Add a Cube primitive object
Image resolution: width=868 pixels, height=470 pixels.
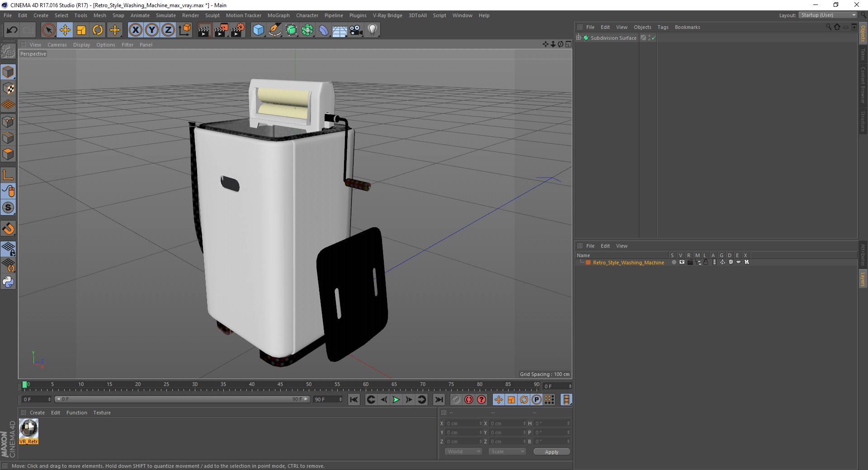(258, 30)
